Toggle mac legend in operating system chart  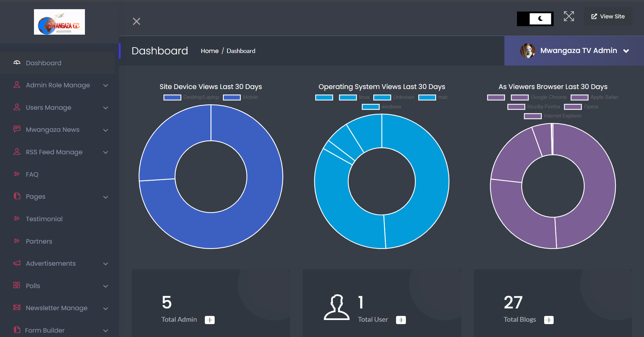[x=433, y=97]
